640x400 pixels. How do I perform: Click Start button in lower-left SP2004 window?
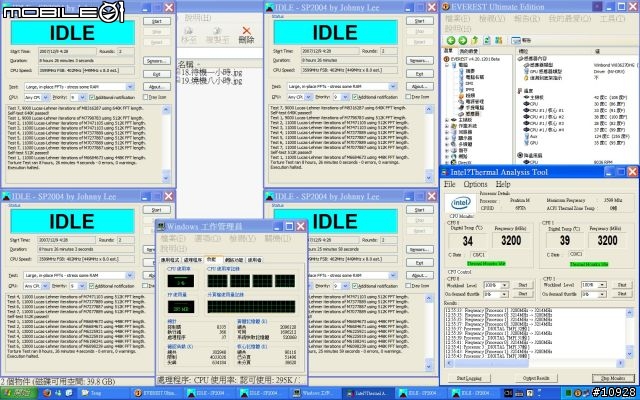pos(156,210)
